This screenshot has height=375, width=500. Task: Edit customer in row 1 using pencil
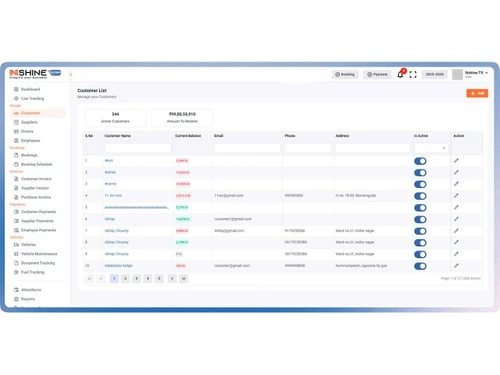pos(456,161)
